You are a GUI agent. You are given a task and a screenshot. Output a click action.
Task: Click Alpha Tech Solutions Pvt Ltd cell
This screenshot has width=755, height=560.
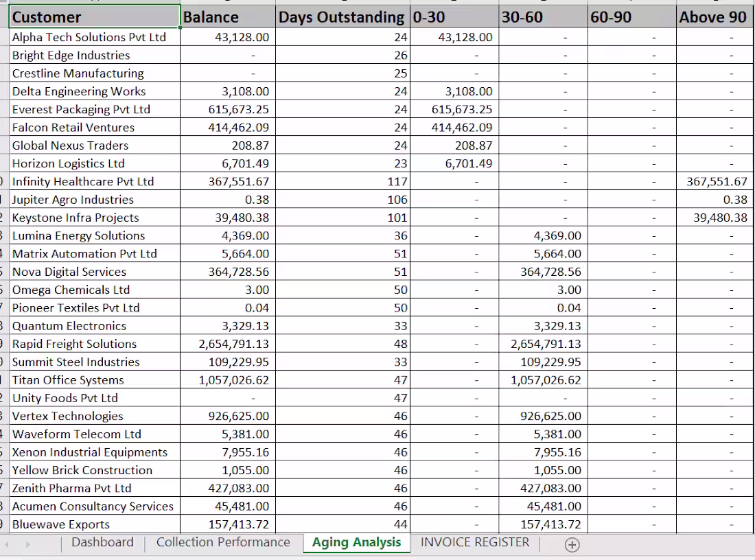[x=95, y=37]
